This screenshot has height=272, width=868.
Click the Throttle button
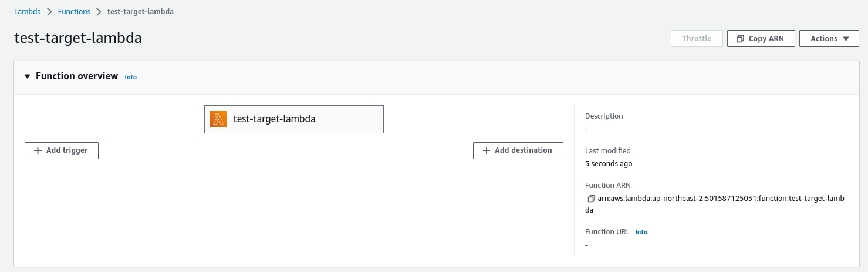(697, 39)
